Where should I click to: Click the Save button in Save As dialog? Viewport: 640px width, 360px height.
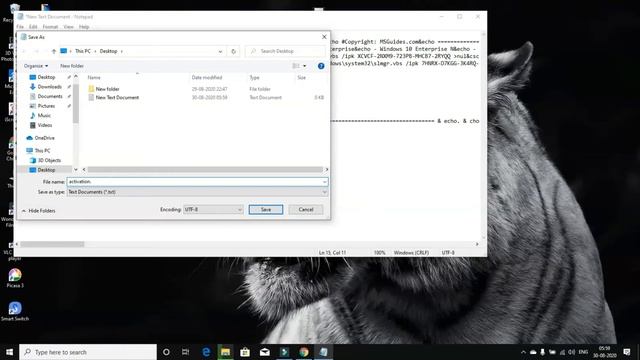[266, 209]
